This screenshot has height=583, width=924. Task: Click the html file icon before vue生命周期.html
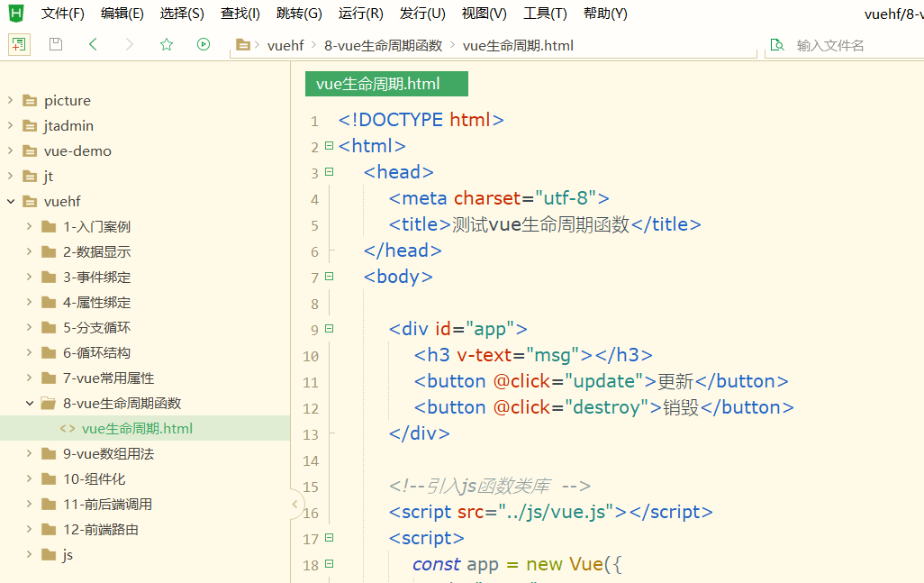pos(68,429)
